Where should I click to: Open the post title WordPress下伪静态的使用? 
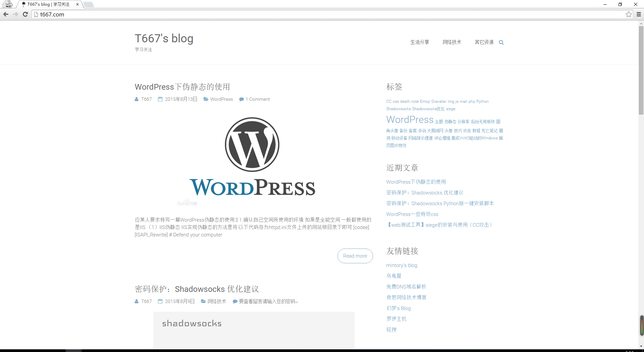[182, 87]
